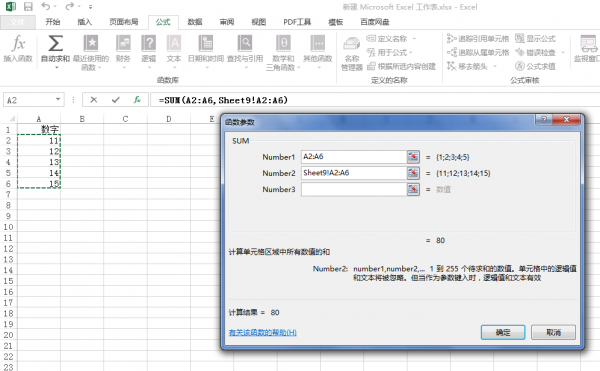
Task: Expand the Undo history dropdown arrow
Action: tap(55, 7)
